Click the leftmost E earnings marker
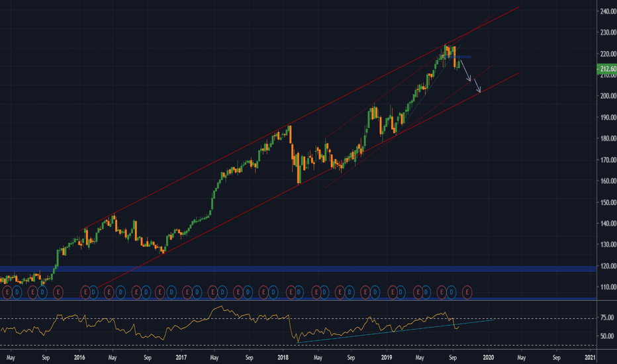 [x=7, y=292]
